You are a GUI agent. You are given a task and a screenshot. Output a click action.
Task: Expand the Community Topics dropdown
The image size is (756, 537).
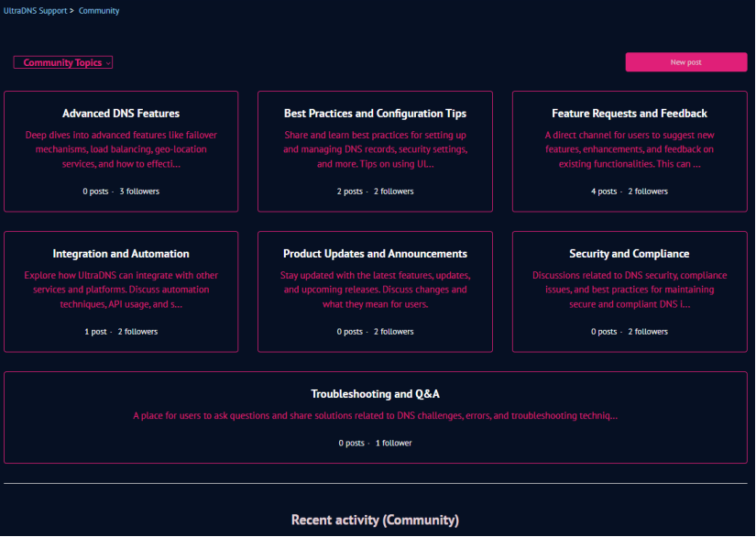[x=62, y=62]
